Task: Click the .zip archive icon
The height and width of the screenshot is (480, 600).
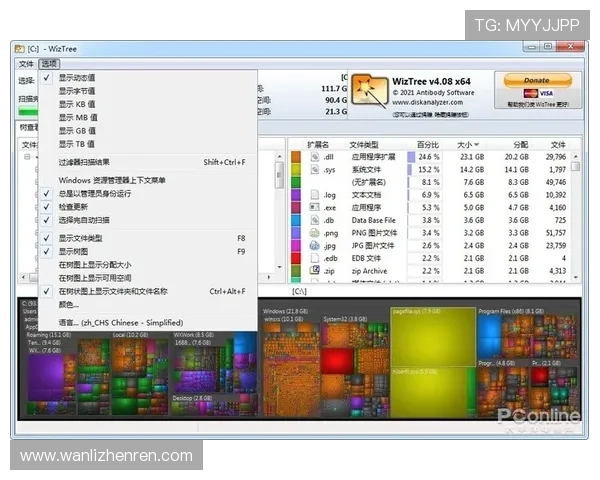Action: (315, 271)
